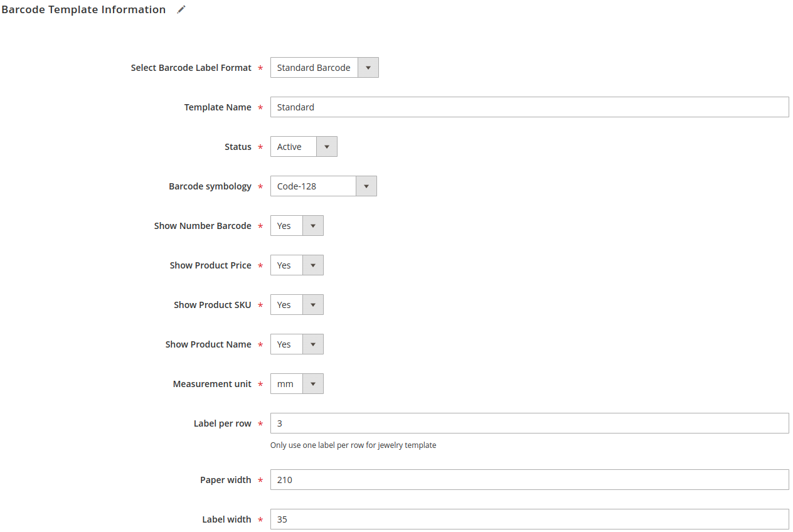Focus the Label per row input field

[x=530, y=423]
